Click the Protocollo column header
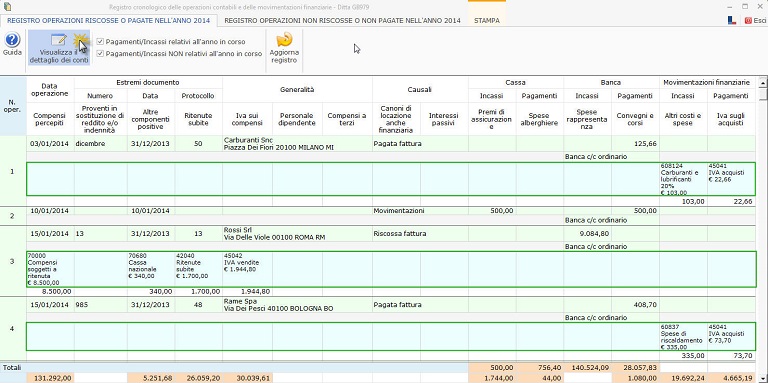The height and width of the screenshot is (383, 768). (x=198, y=96)
